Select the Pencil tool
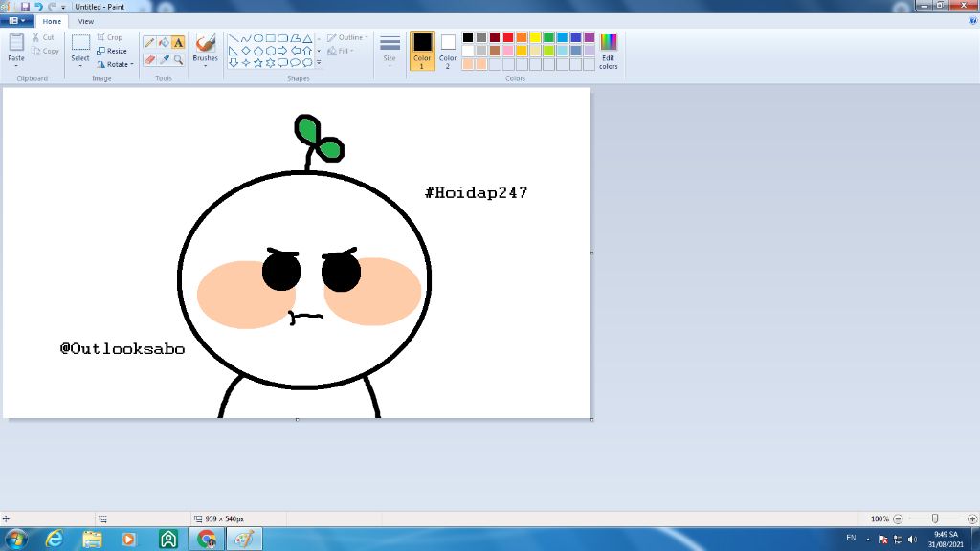 (149, 42)
